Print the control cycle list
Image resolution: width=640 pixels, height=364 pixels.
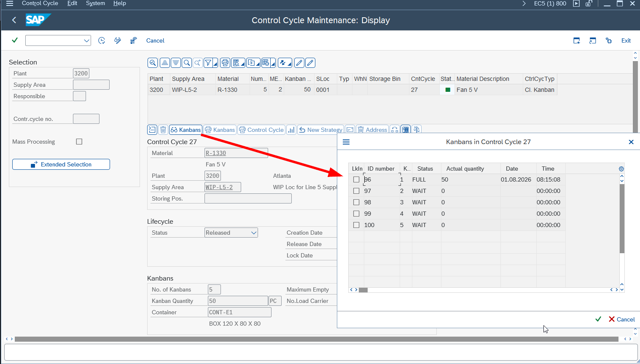[x=225, y=63]
